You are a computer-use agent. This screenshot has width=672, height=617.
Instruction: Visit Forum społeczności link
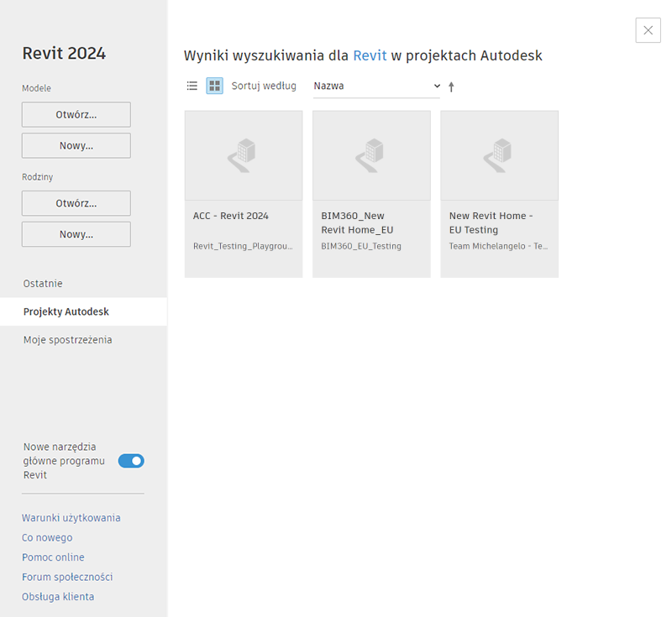point(67,578)
